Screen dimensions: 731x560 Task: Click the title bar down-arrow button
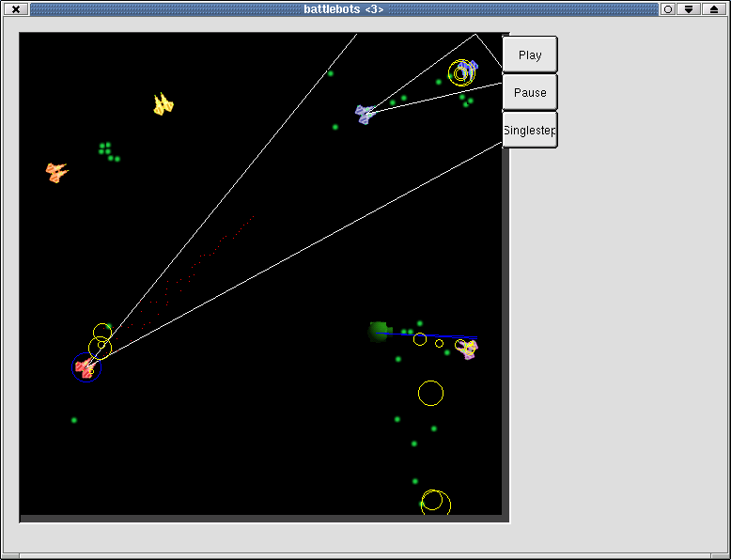pyautogui.click(x=689, y=8)
